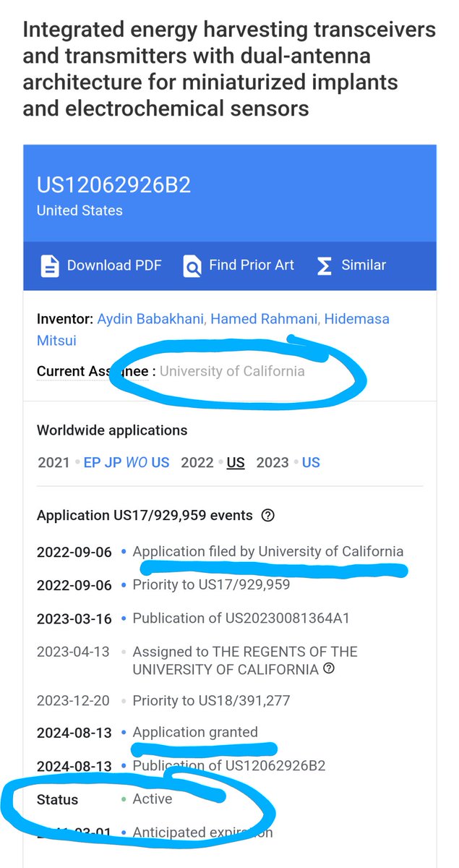This screenshot has width=459, height=868.
Task: Click the Active status value
Action: click(153, 799)
